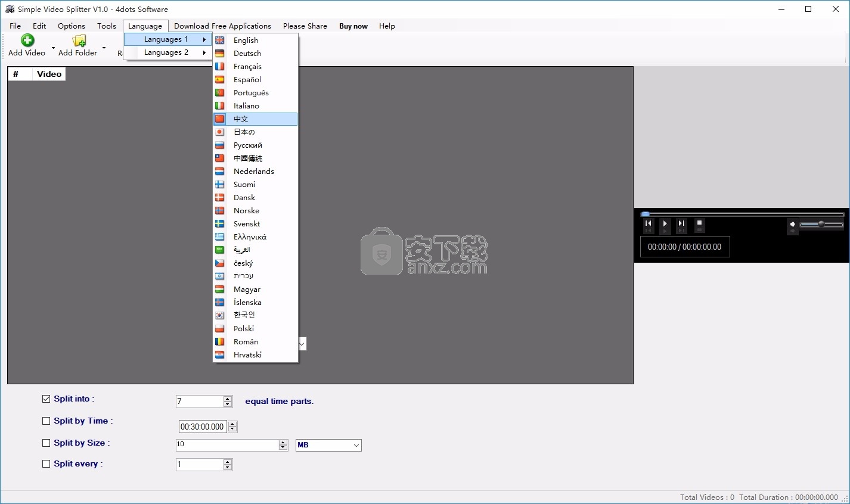
Task: Expand the Languages 2 submenu
Action: click(167, 52)
